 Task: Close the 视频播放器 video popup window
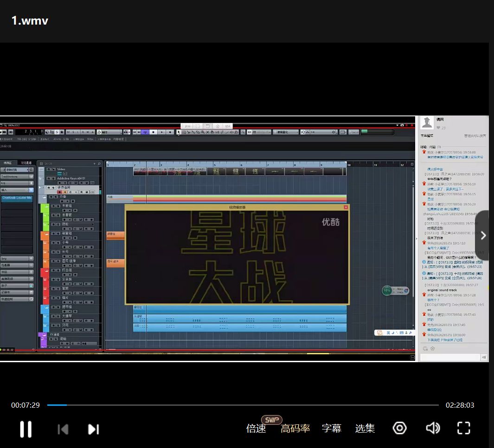[x=346, y=207]
